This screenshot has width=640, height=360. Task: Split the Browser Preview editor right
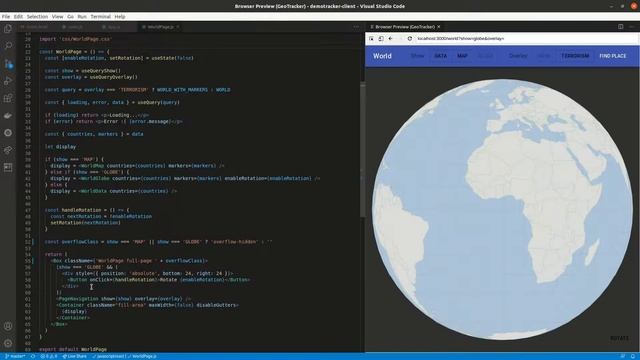(x=620, y=27)
